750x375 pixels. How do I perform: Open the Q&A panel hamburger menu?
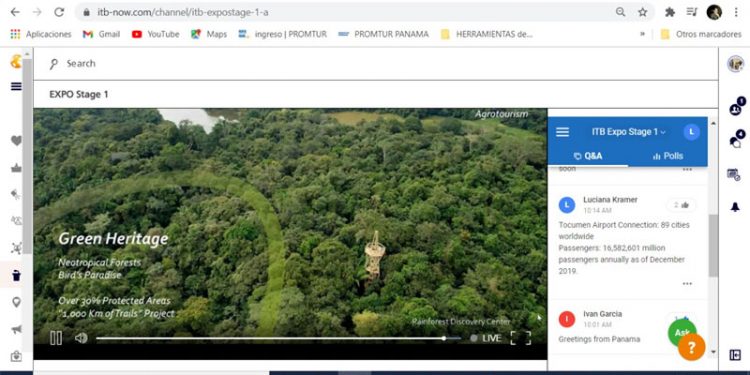[x=562, y=132]
